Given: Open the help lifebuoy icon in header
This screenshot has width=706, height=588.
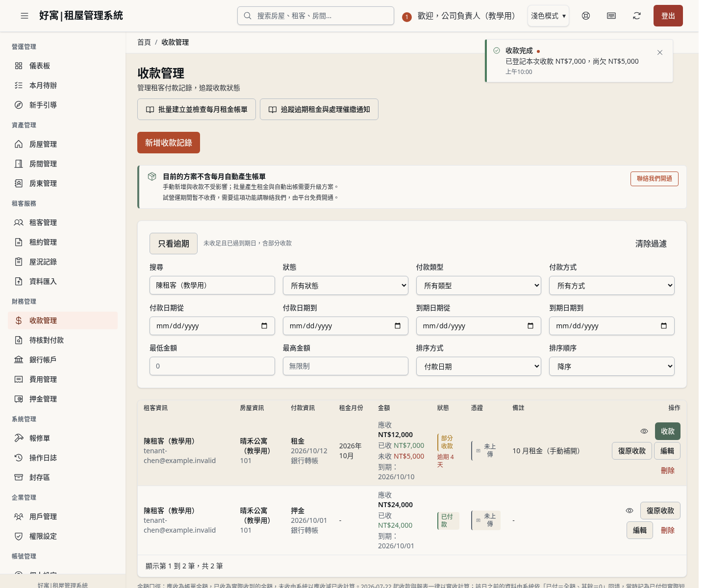Looking at the screenshot, I should click(586, 16).
